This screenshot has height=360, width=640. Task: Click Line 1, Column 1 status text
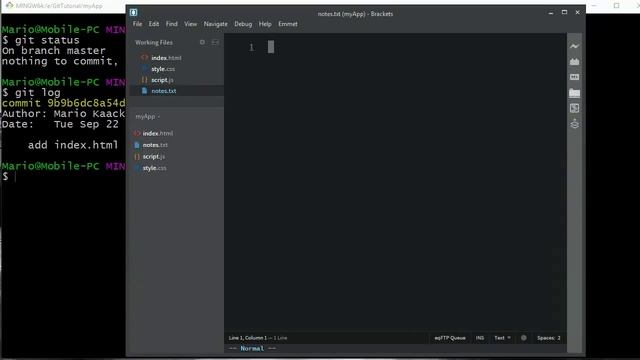point(248,338)
